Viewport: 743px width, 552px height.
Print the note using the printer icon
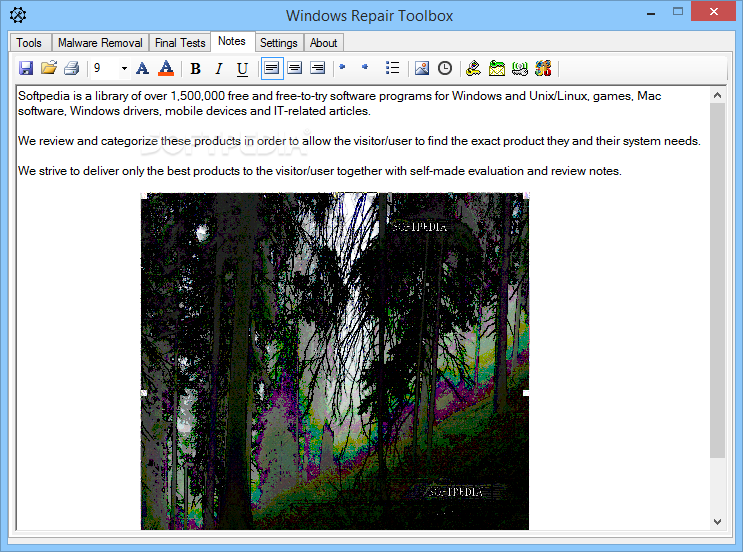click(x=72, y=68)
